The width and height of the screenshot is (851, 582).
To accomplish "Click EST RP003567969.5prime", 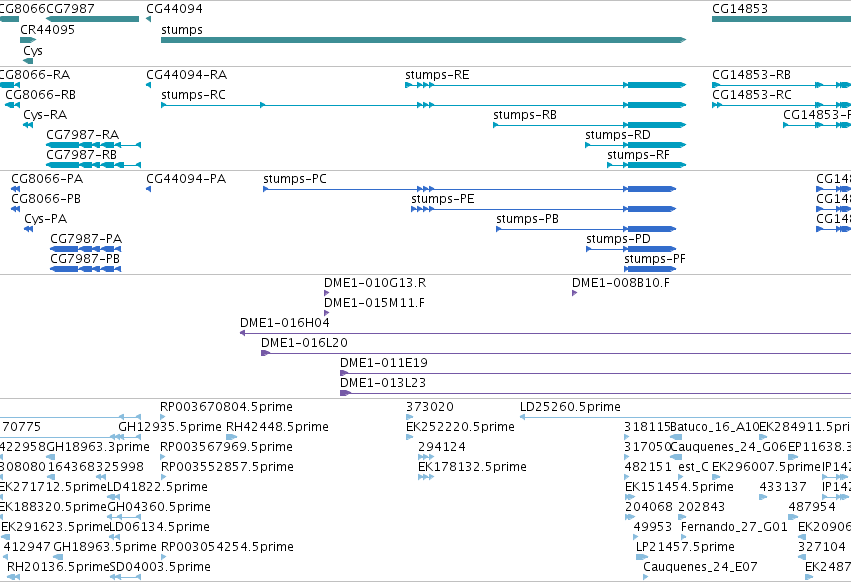I will tap(163, 457).
